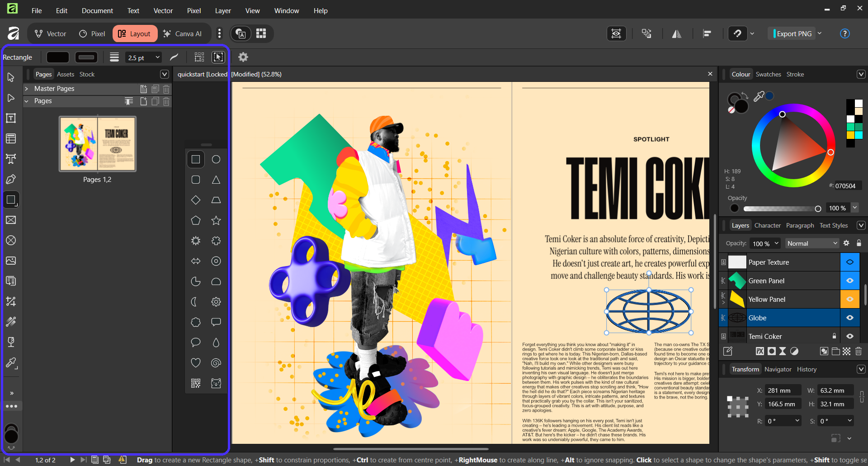The width and height of the screenshot is (868, 466).
Task: Toggle visibility of Yellow Panel layer
Action: [x=849, y=300]
